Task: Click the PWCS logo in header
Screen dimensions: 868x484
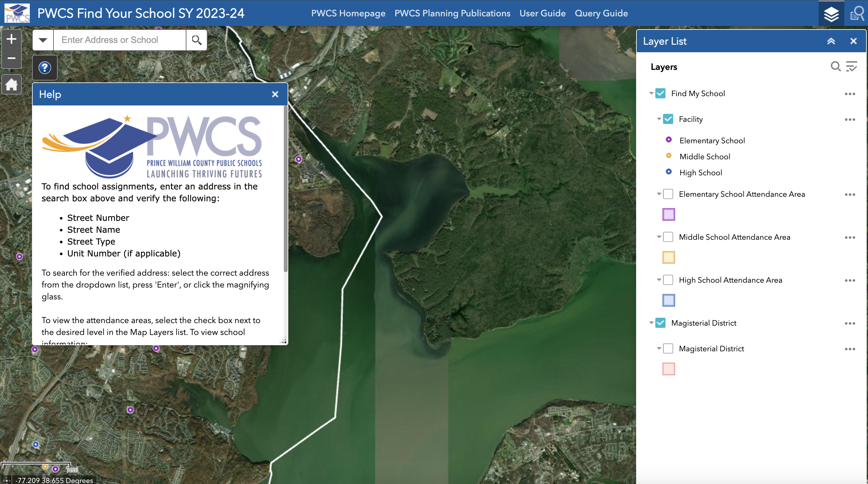Action: tap(17, 13)
